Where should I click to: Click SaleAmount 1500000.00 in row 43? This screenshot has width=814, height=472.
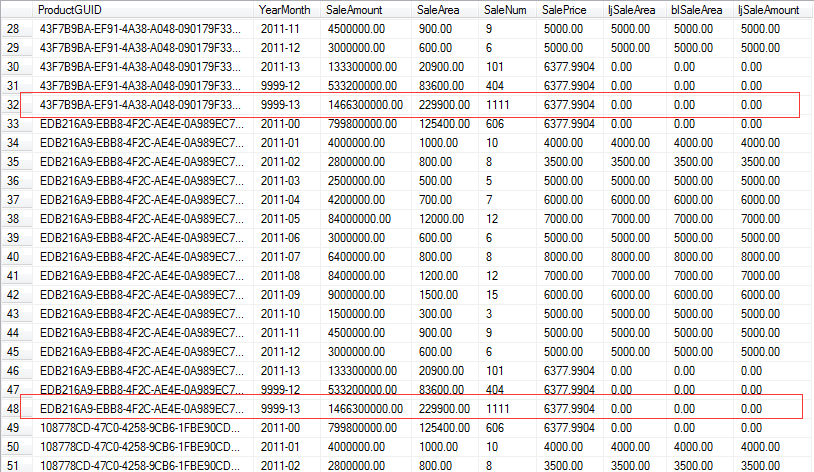click(356, 314)
